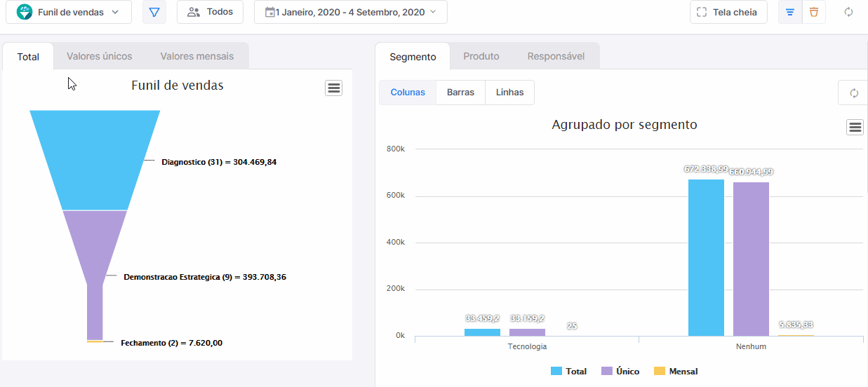Toggle the Total series in chart legend
Viewport: 868px width, 387px height.
(568, 371)
